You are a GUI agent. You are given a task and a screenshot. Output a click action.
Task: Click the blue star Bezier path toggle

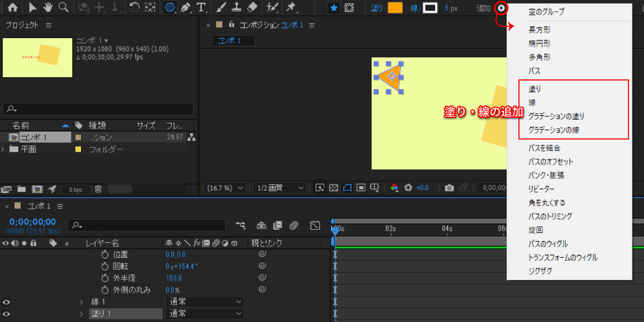[x=333, y=8]
